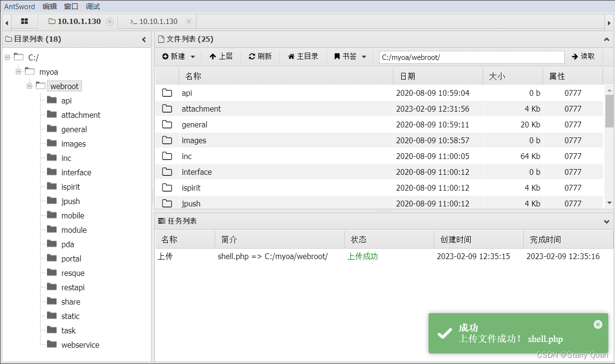The height and width of the screenshot is (364, 615).
Task: Go to 主目录 home directory
Action: point(303,57)
